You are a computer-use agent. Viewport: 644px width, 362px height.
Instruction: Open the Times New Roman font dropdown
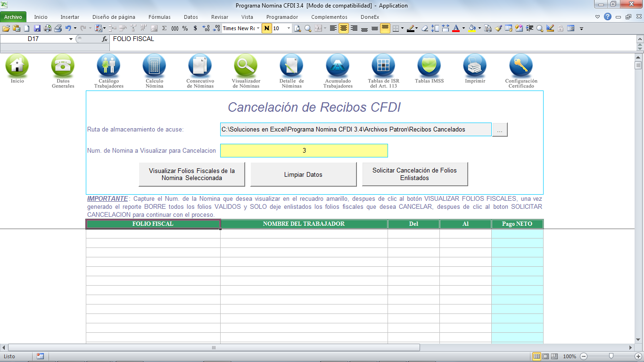tap(258, 28)
